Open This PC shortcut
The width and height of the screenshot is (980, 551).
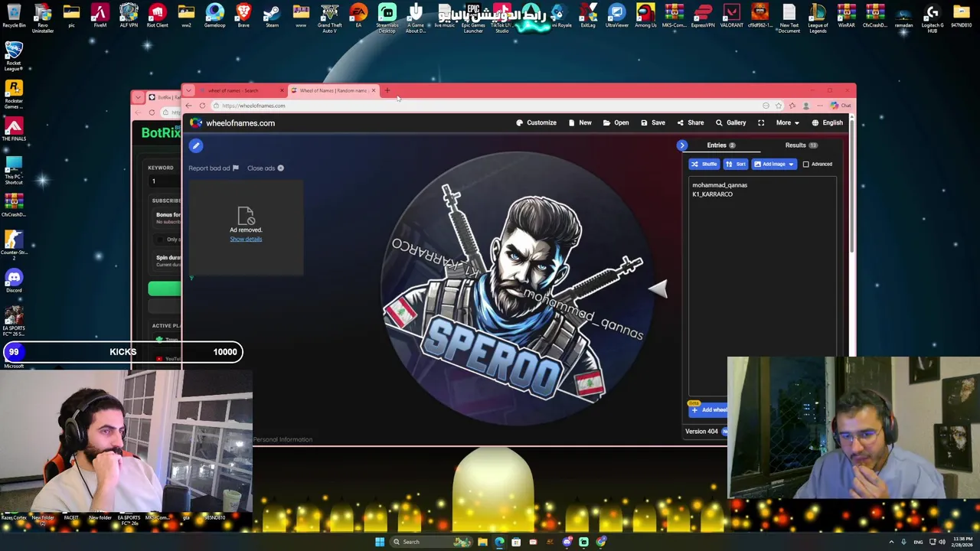click(x=14, y=170)
